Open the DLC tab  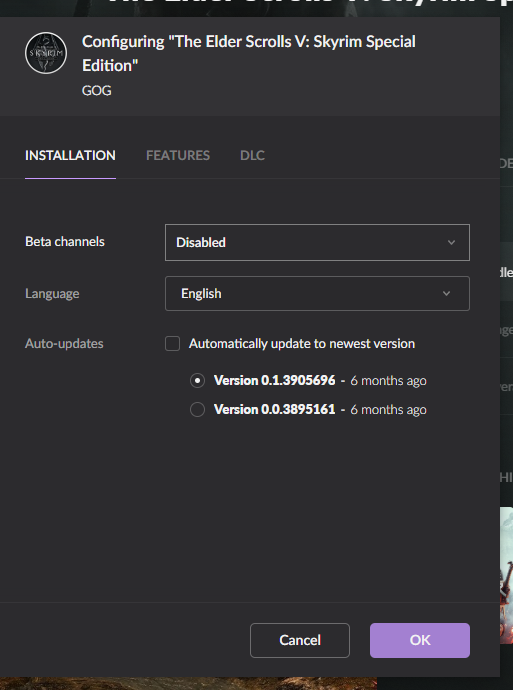pos(252,155)
